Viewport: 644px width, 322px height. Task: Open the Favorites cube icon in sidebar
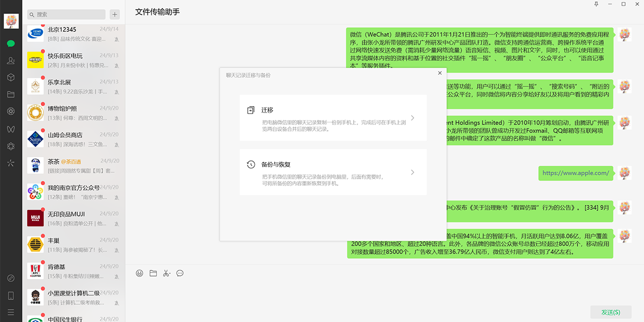pyautogui.click(x=11, y=77)
